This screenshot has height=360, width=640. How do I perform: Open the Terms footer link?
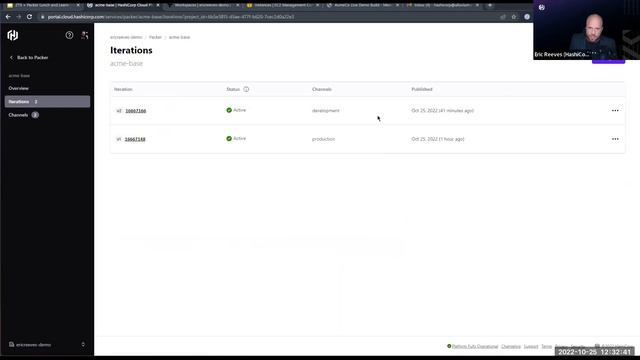pyautogui.click(x=547, y=346)
